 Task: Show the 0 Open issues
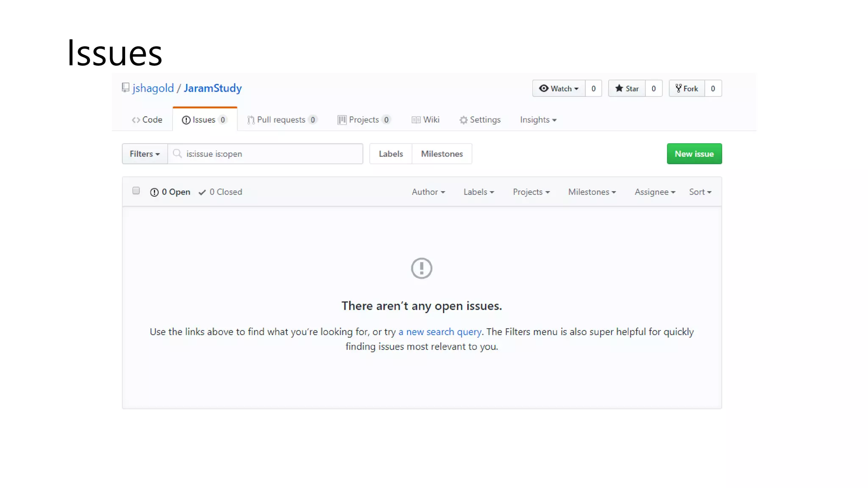(x=170, y=192)
